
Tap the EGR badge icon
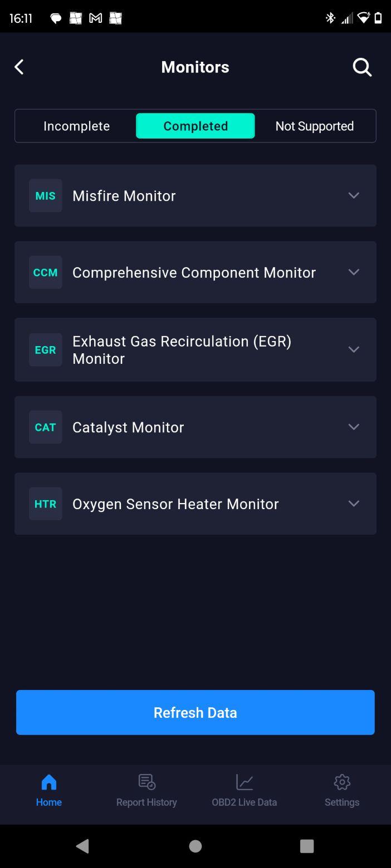coord(45,350)
